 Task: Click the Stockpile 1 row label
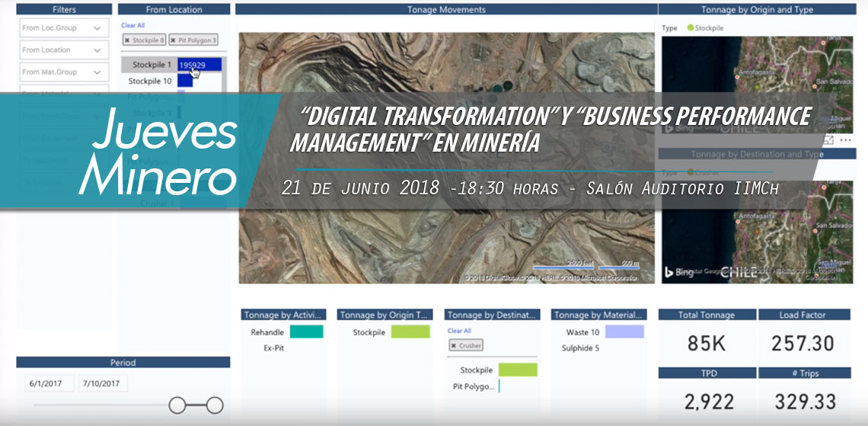click(152, 65)
